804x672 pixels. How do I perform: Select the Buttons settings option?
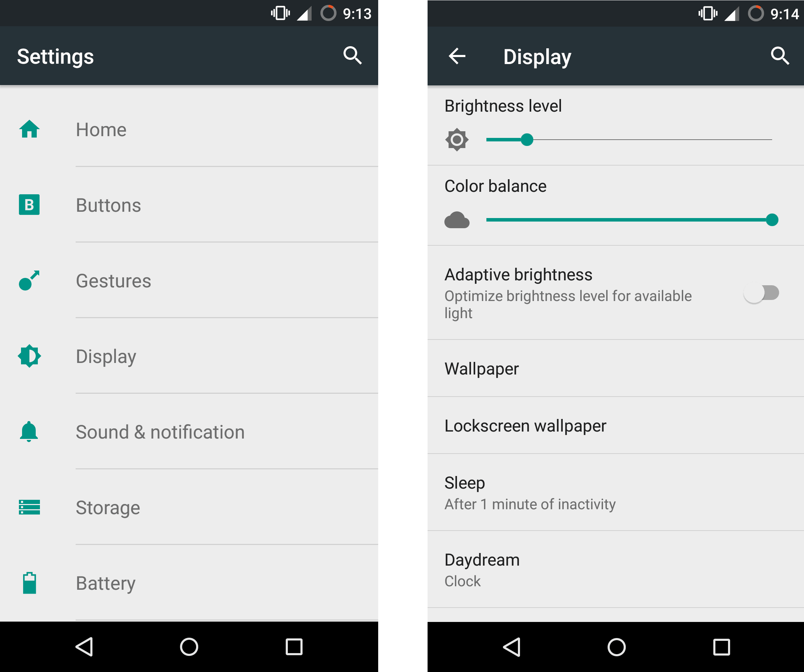pos(194,205)
